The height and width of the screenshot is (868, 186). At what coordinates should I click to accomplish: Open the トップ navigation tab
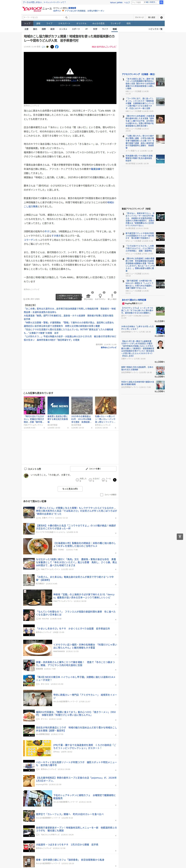tap(27, 24)
